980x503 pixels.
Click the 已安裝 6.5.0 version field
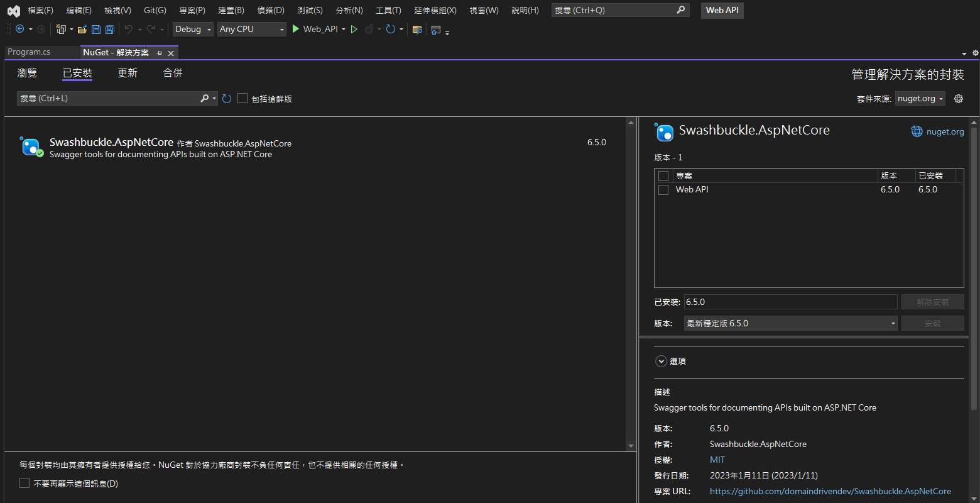[791, 302]
